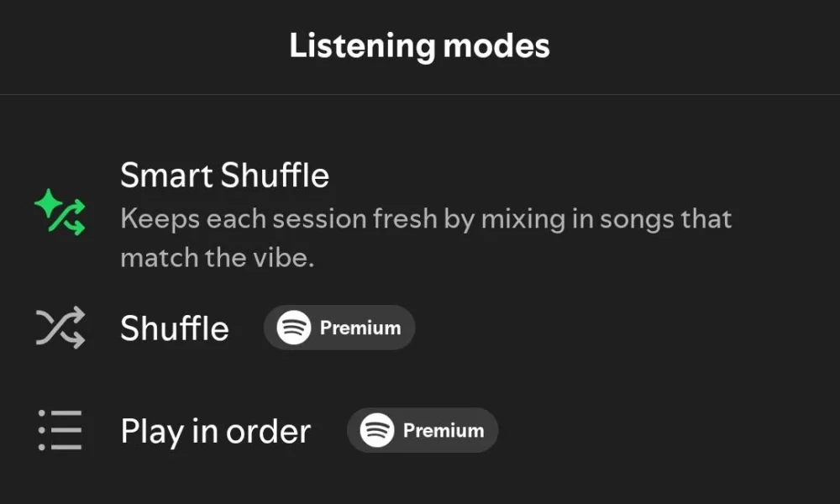
Task: Open the Premium badge next to Play in order
Action: (x=423, y=430)
